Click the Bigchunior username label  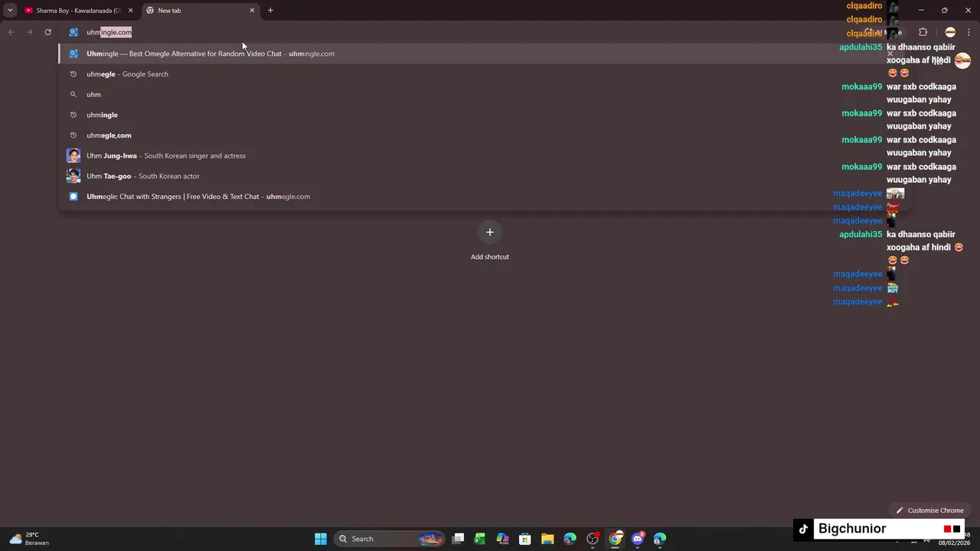click(852, 529)
